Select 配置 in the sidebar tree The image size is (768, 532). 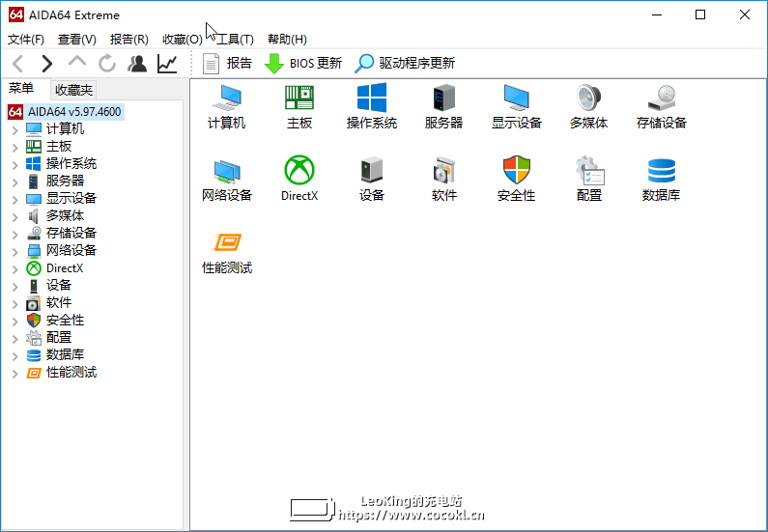pos(59,337)
